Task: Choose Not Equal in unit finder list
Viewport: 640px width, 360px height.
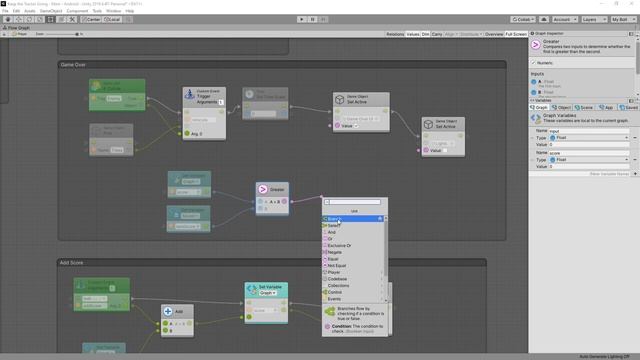Action: (353, 265)
